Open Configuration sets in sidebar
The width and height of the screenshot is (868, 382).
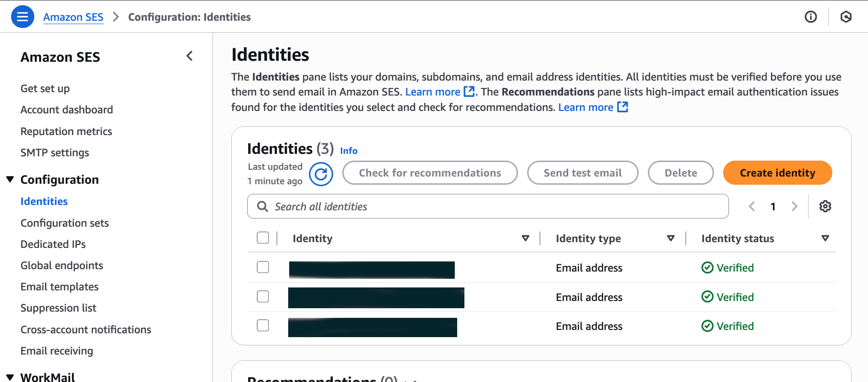tap(65, 223)
